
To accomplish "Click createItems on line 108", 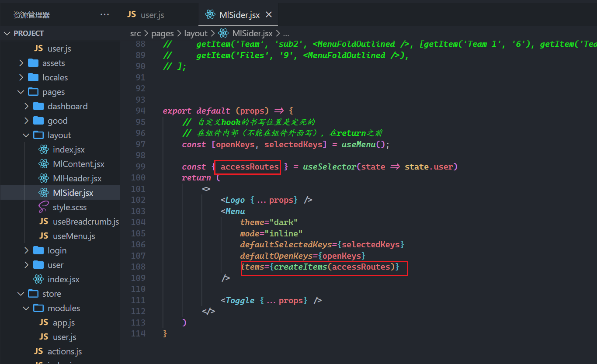I will pos(301,267).
